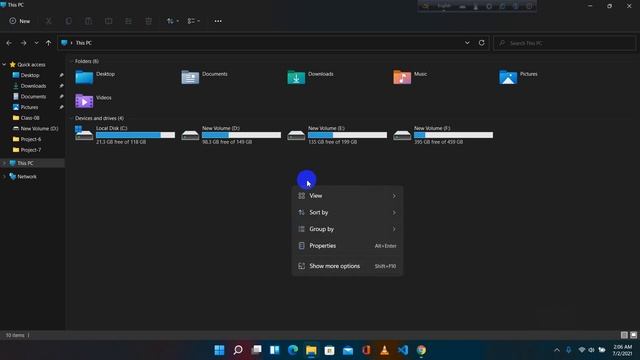Collapse the Quick access tree node
The width and height of the screenshot is (640, 360).
4,64
